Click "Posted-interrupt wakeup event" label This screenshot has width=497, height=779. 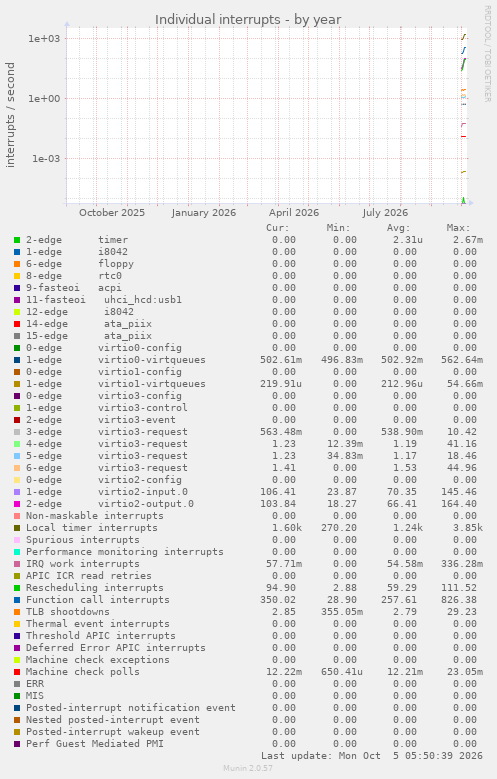[x=112, y=732]
